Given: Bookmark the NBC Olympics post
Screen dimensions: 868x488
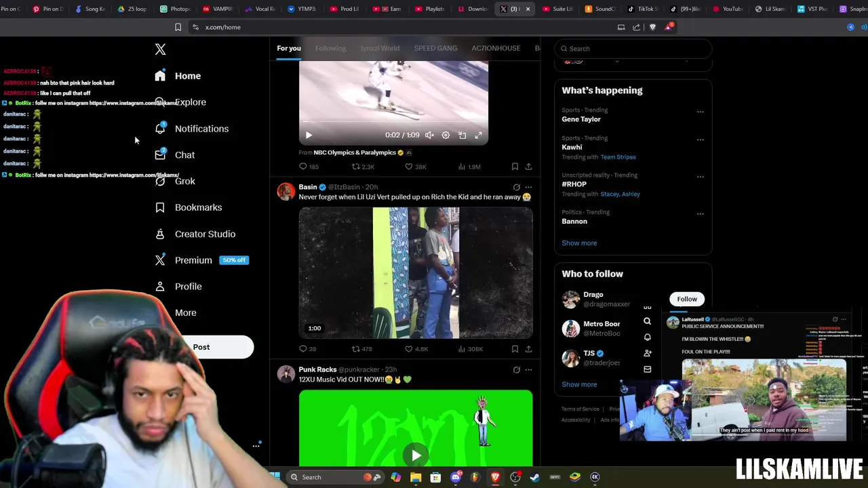Looking at the screenshot, I should click(x=515, y=167).
